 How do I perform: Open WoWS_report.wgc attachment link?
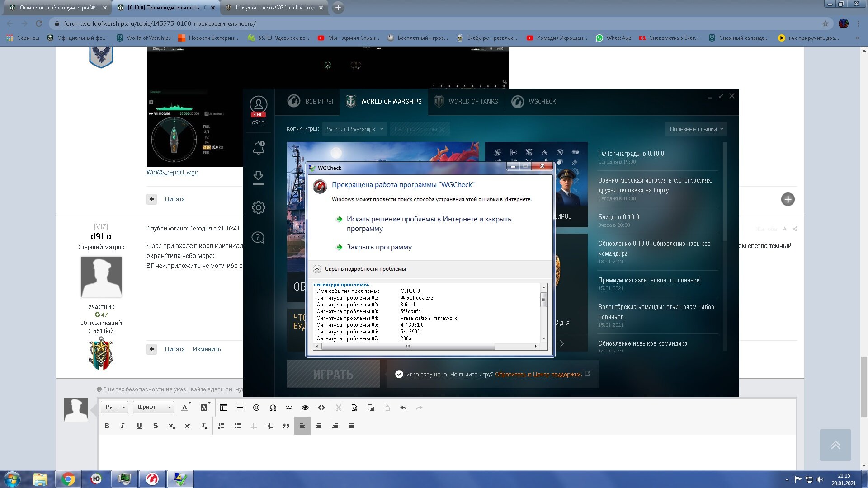coord(172,172)
